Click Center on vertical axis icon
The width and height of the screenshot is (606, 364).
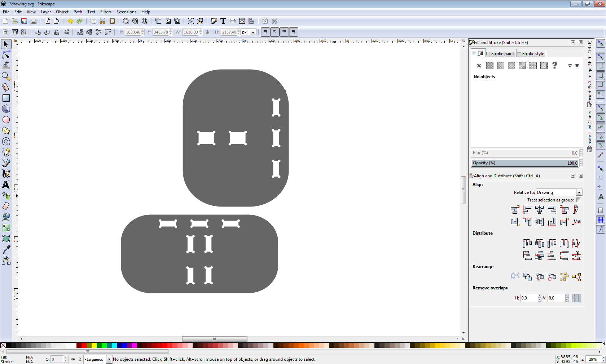click(539, 210)
